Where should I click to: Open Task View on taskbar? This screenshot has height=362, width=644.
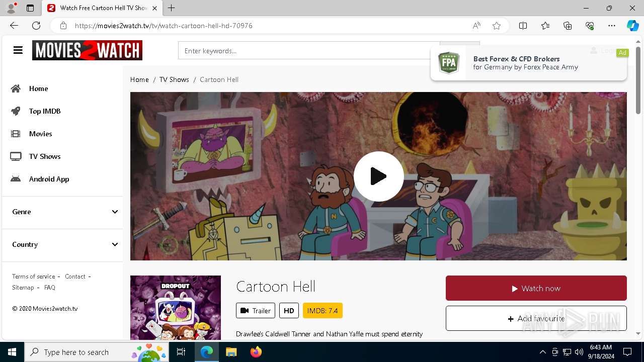point(182,352)
